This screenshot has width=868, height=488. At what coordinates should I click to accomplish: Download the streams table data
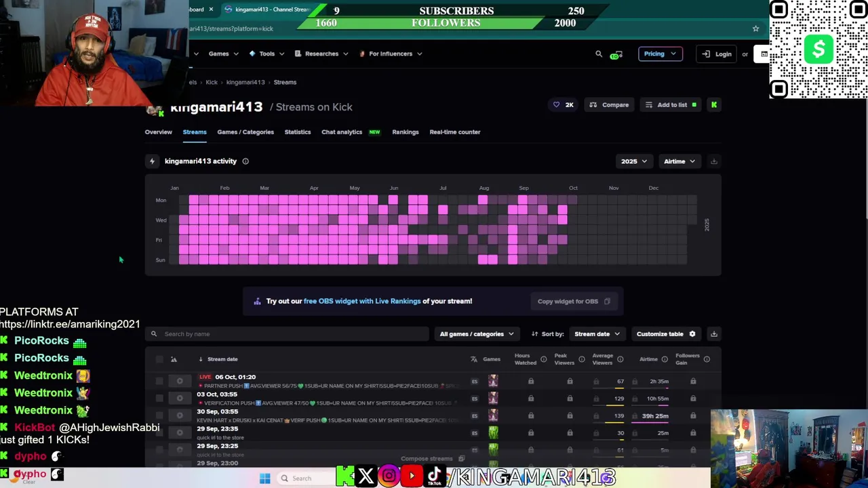coord(713,334)
